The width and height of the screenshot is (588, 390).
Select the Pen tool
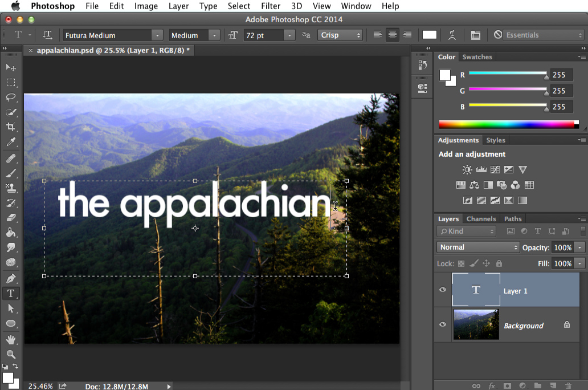[11, 278]
